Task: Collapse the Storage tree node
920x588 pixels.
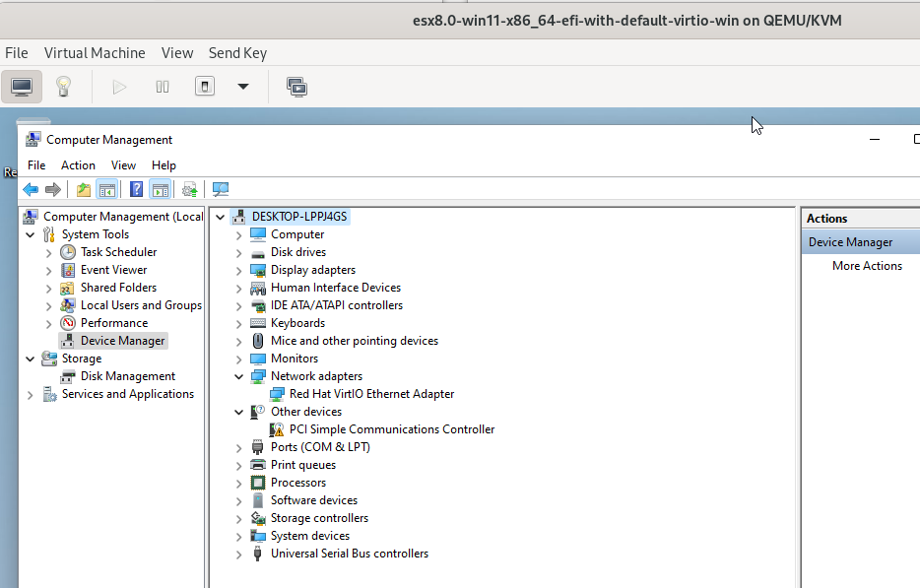Action: click(x=30, y=359)
